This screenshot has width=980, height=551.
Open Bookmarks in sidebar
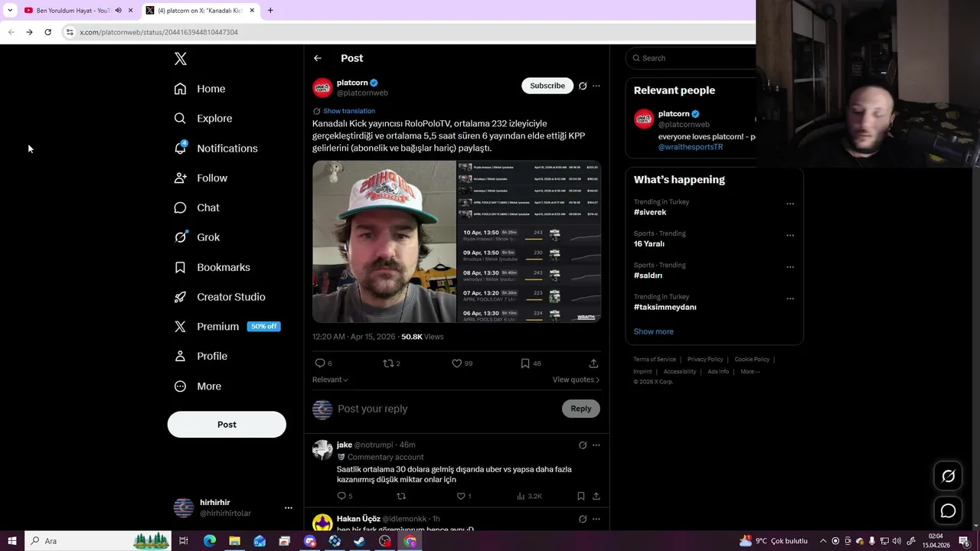pyautogui.click(x=212, y=267)
